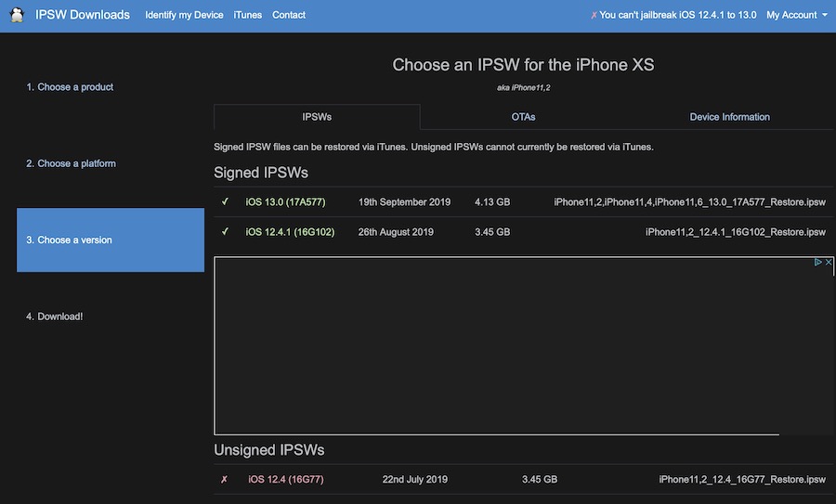The image size is (836, 504).
Task: Select the IPSWs tab
Action: [x=317, y=117]
